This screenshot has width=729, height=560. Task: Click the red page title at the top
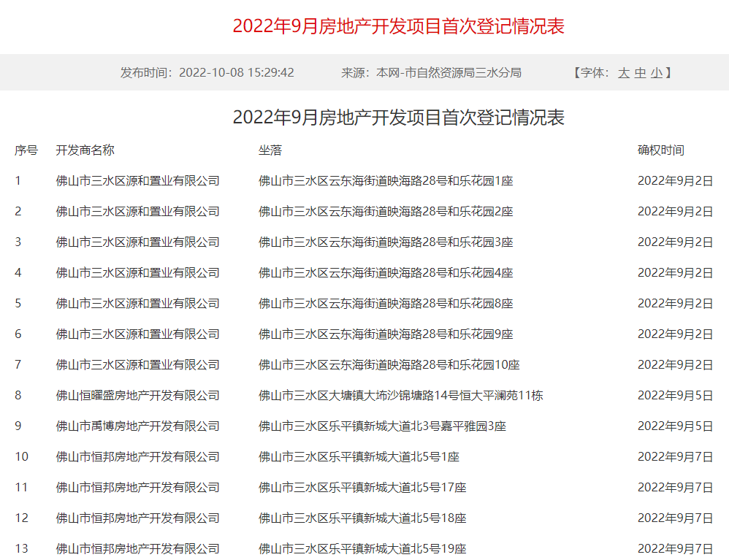click(x=398, y=26)
